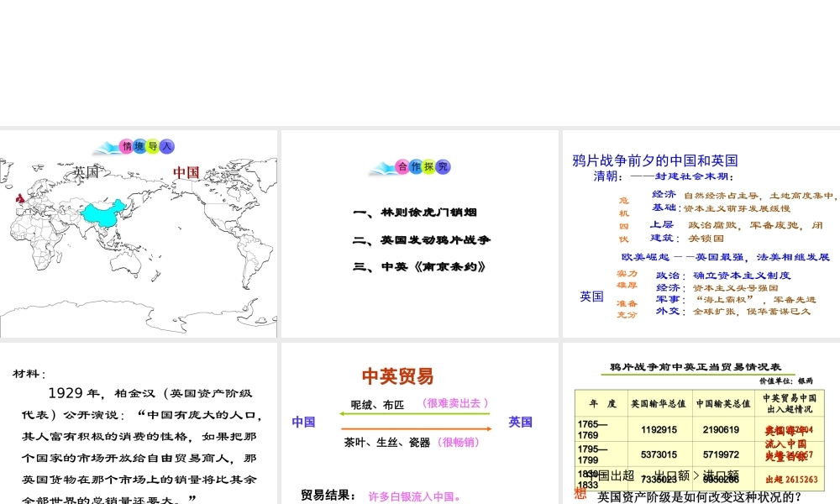Select item 二、英国发动鸦片战争
This screenshot has width=840, height=504.
pyautogui.click(x=422, y=240)
